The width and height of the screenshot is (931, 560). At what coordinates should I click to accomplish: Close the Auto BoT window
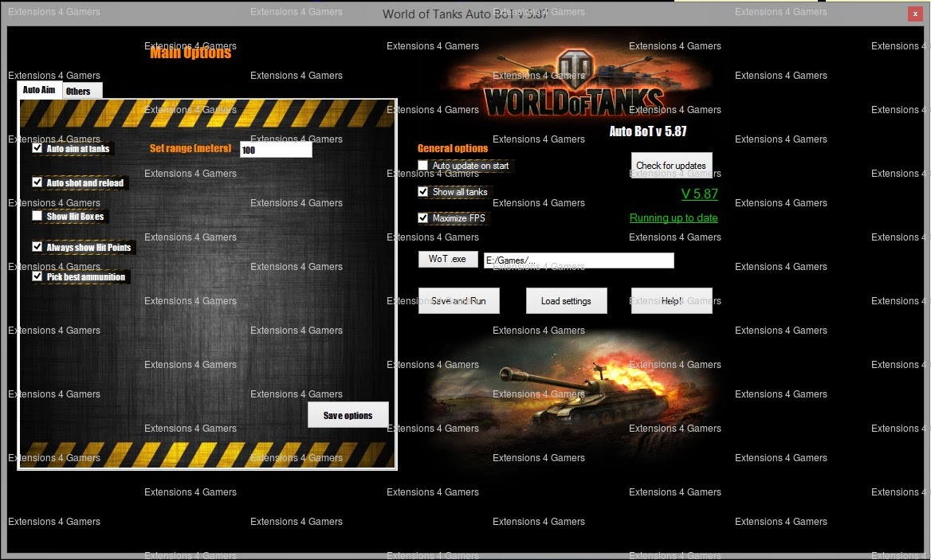915,14
